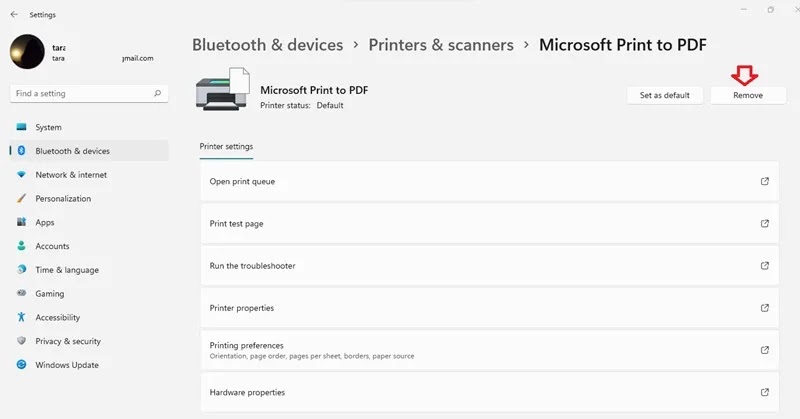Click the Accounts person icon
The height and width of the screenshot is (419, 800).
point(21,245)
